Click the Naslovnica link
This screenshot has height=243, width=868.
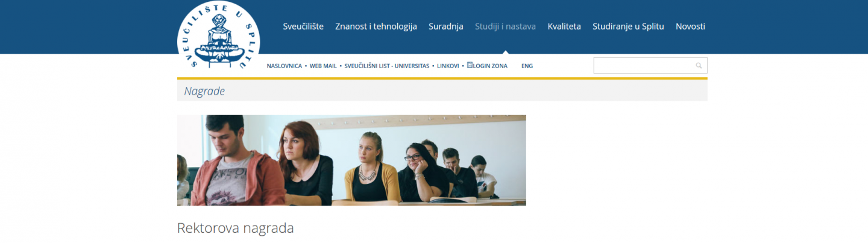pos(284,66)
